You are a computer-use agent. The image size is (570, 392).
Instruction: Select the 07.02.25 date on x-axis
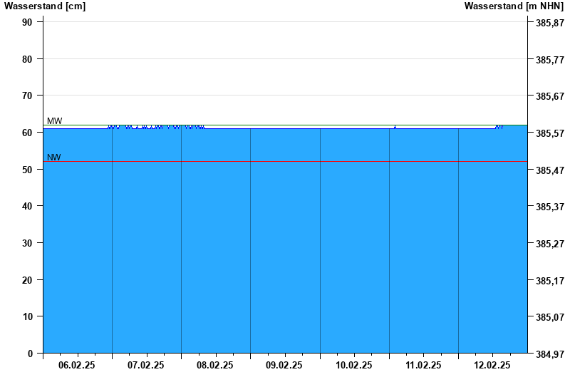click(x=146, y=366)
